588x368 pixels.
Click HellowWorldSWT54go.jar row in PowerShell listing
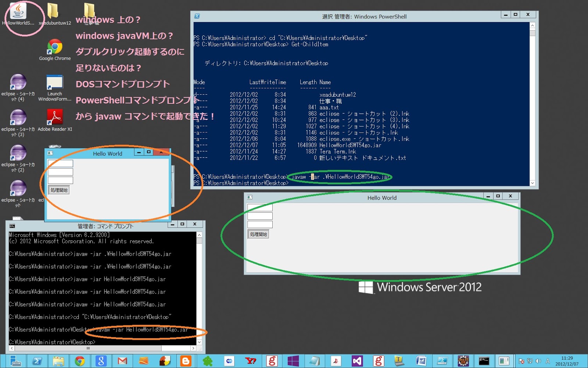pos(287,145)
